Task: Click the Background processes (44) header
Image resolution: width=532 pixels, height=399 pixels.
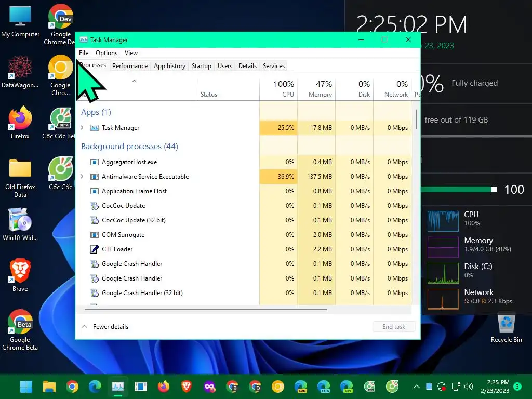Action: pyautogui.click(x=129, y=146)
